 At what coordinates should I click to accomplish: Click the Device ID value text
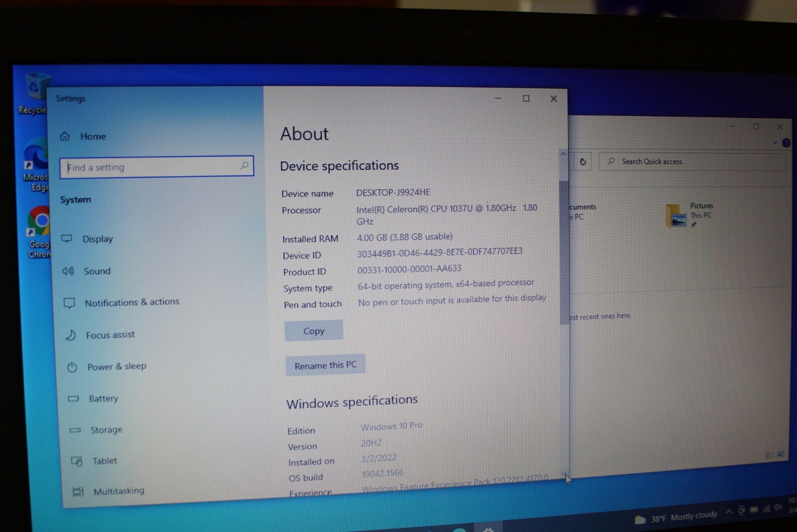(x=439, y=252)
